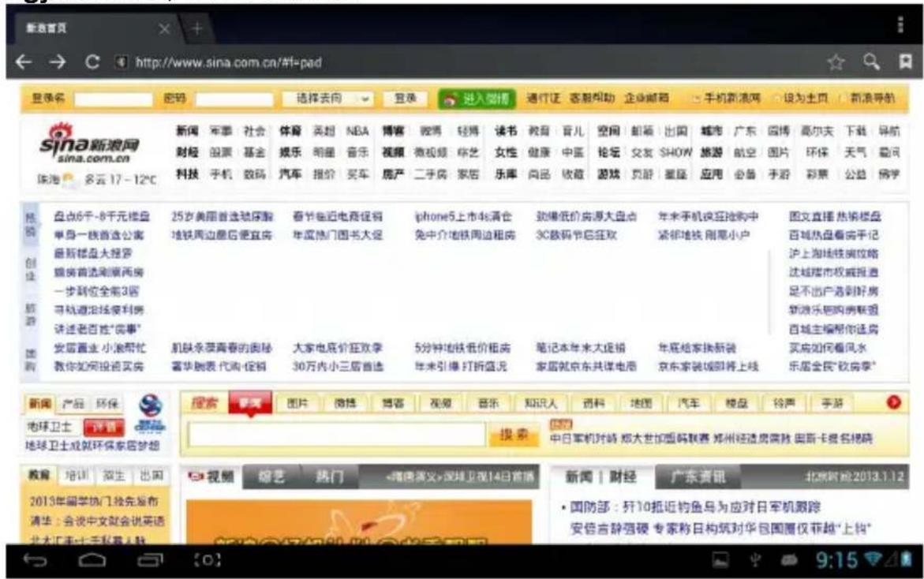Tap the 9:15 clock in status bar

tap(836, 559)
